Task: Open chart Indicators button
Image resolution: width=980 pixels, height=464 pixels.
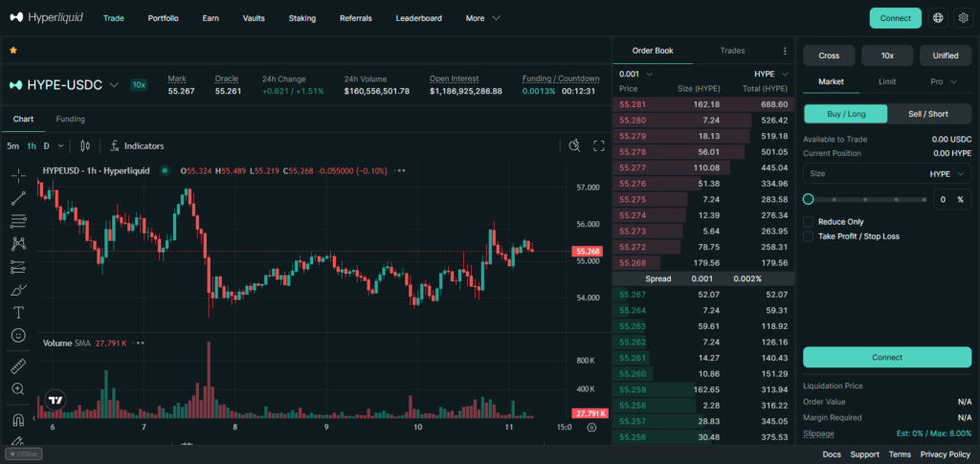Action: point(137,145)
